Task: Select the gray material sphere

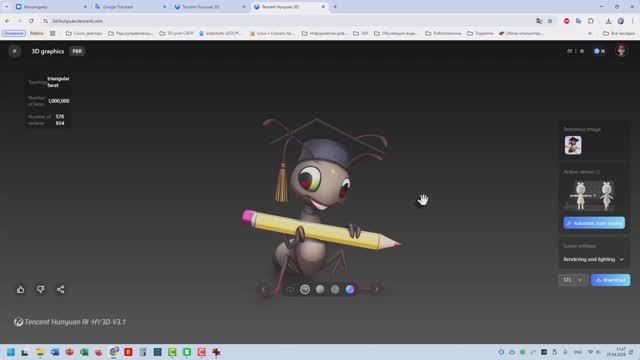Action: click(335, 289)
